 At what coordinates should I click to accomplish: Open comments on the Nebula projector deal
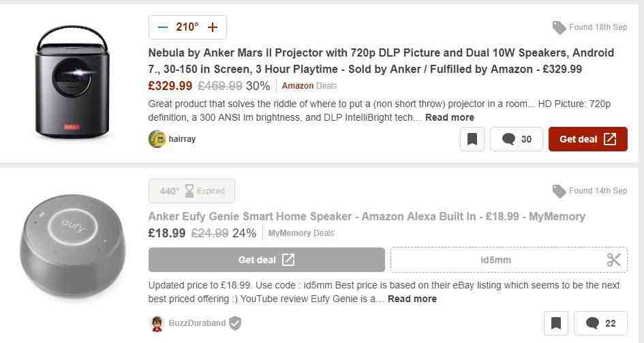pyautogui.click(x=517, y=139)
